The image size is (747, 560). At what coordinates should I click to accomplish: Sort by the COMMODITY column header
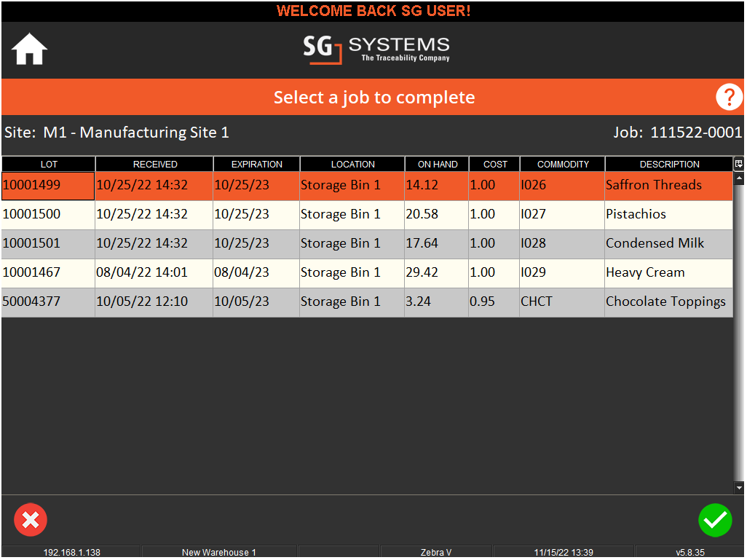click(x=563, y=164)
